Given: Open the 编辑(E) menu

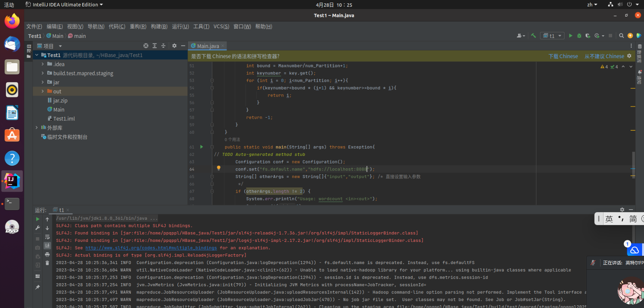Looking at the screenshot, I should click(55, 26).
